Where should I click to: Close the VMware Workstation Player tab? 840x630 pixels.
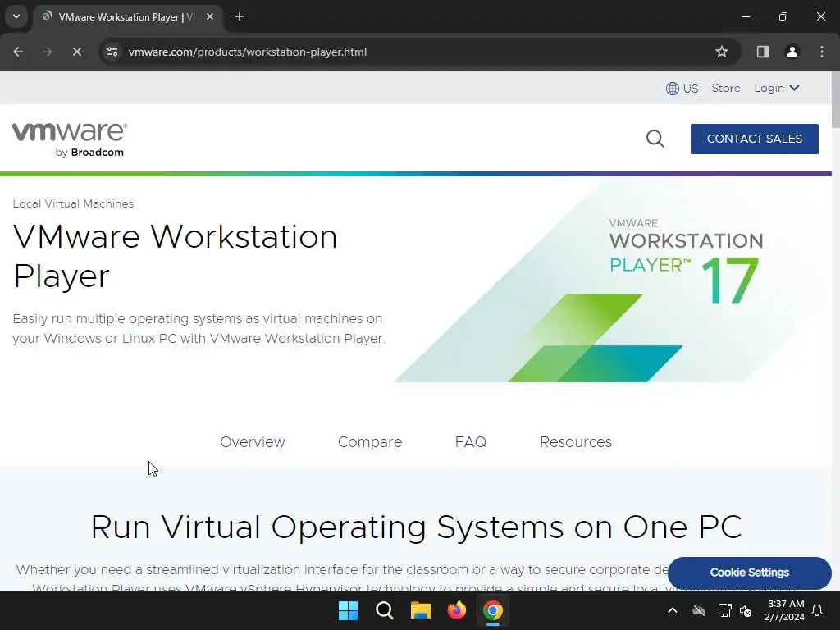tap(210, 17)
